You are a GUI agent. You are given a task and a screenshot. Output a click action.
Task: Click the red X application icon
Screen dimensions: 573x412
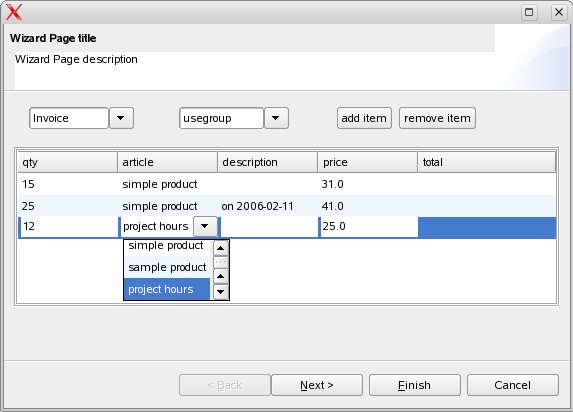coord(14,12)
